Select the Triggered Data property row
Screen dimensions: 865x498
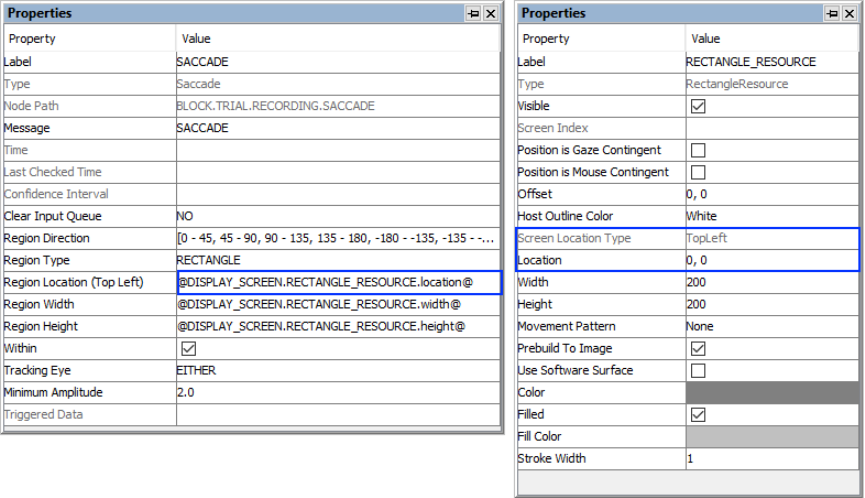252,415
